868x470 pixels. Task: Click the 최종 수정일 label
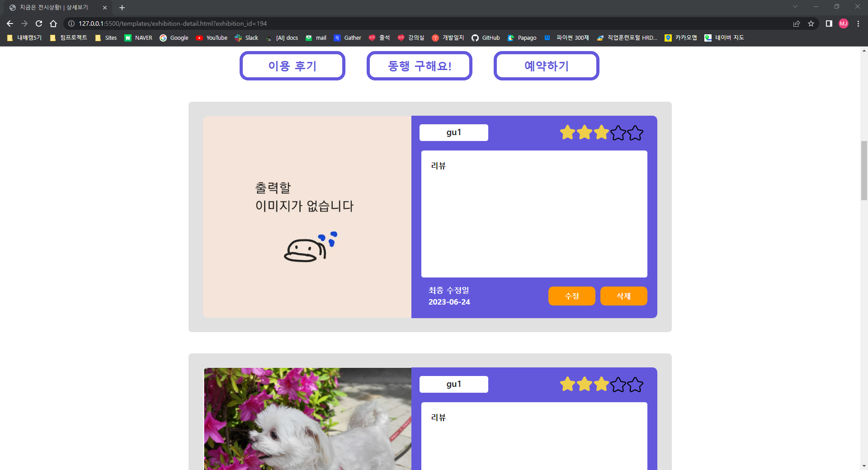point(449,290)
